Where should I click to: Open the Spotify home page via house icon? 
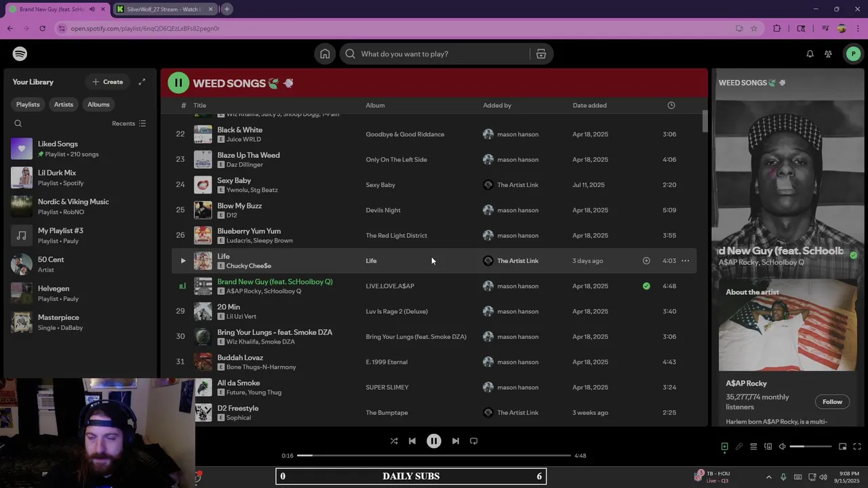[x=325, y=54]
